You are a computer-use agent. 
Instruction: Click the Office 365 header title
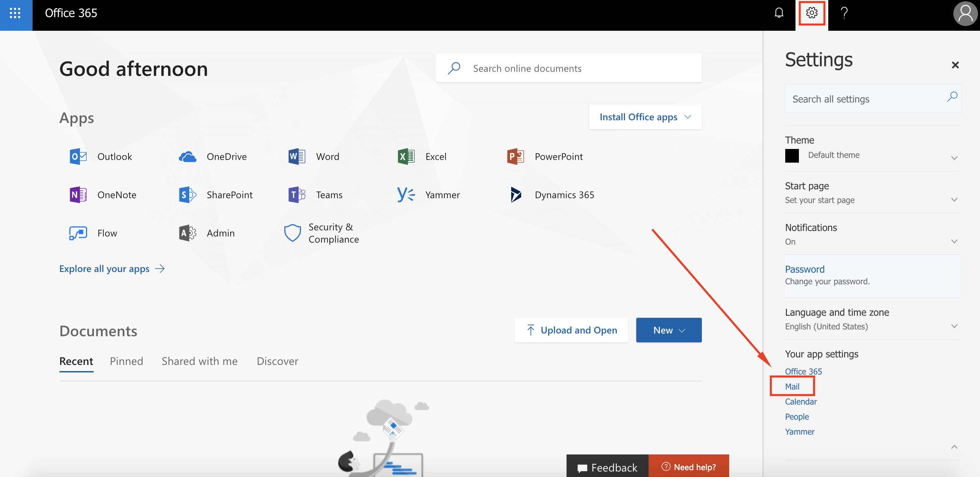(x=71, y=13)
